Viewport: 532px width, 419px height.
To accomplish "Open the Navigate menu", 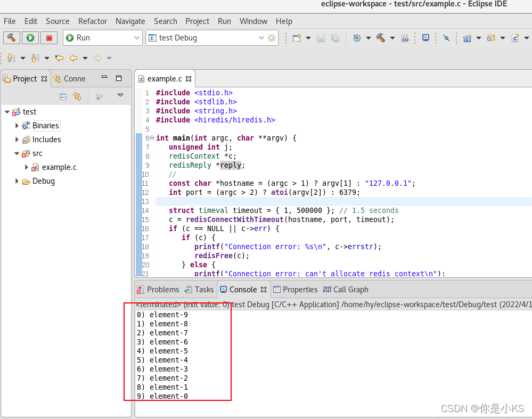I will 130,21.
